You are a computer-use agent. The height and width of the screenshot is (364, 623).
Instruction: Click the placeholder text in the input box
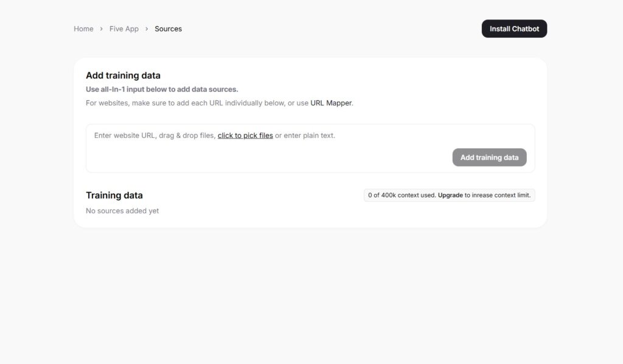(x=214, y=136)
